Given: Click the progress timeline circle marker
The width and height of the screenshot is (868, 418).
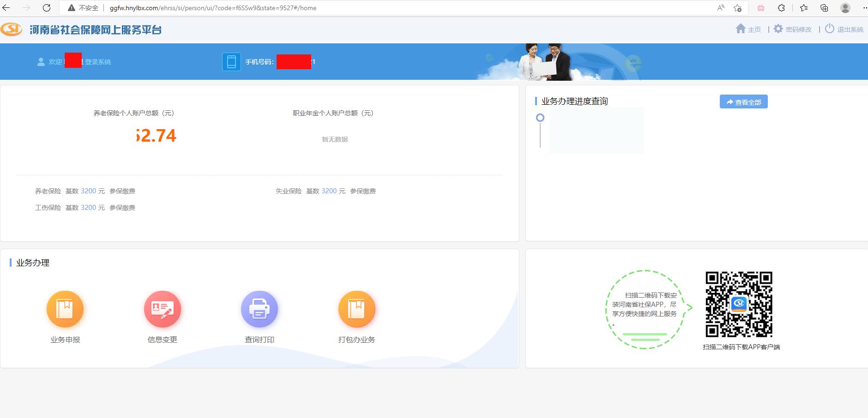Looking at the screenshot, I should tap(540, 117).
